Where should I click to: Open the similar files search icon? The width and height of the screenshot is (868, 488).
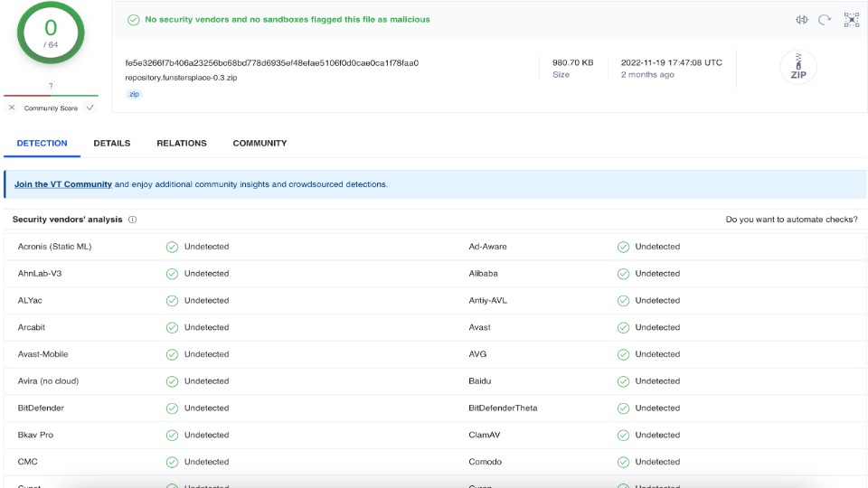pos(802,20)
